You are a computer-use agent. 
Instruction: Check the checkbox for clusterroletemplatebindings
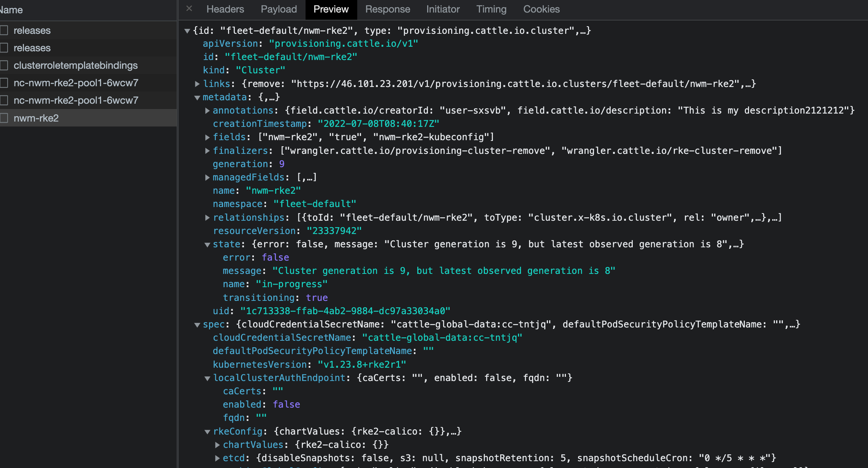click(x=4, y=65)
